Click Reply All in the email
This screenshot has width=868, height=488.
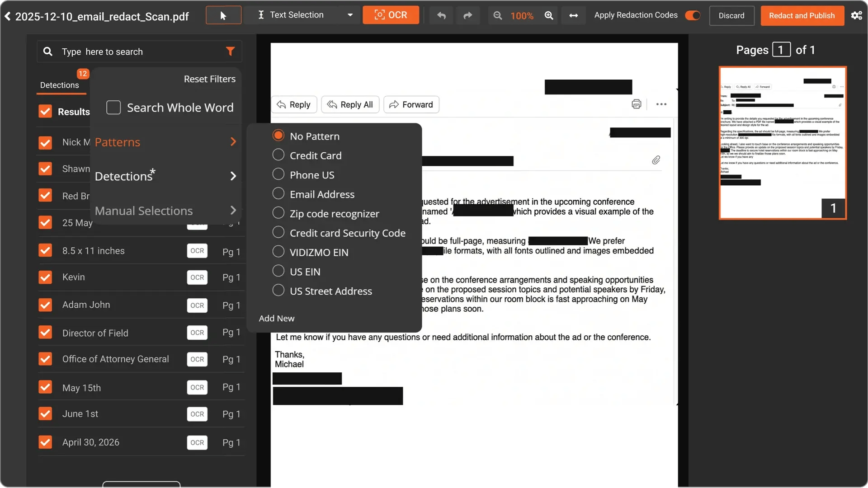(x=350, y=104)
